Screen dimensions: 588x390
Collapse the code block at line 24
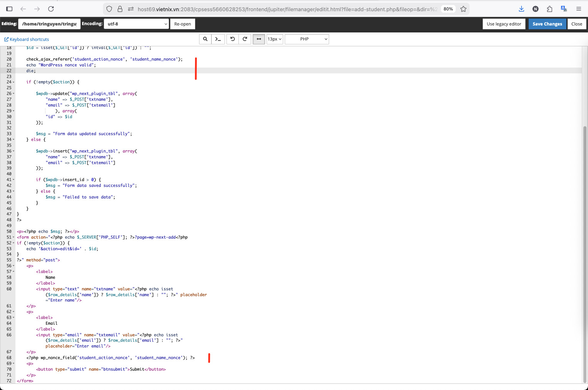[13, 82]
